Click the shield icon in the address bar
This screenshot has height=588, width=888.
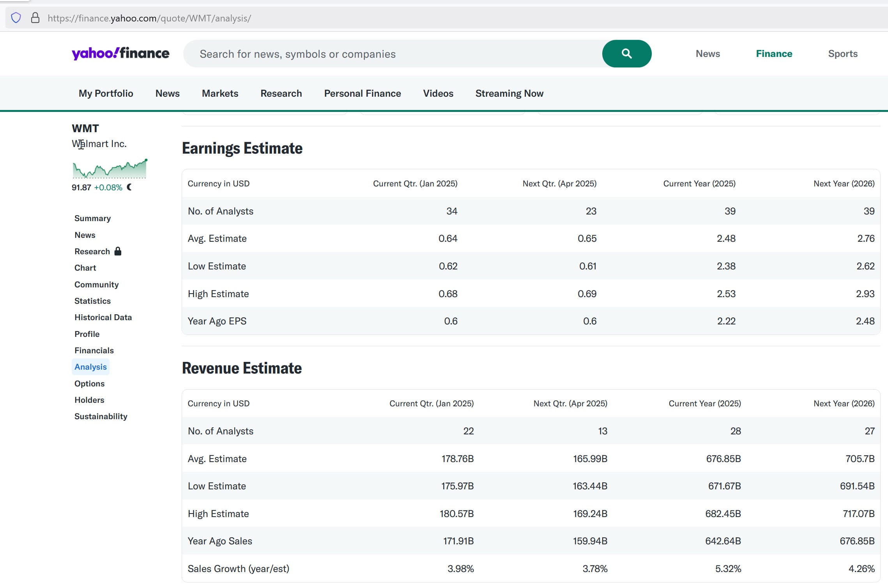click(16, 18)
